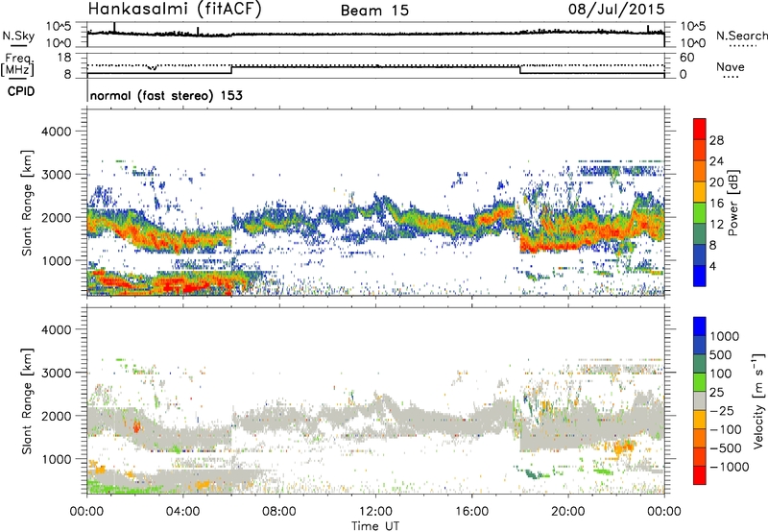Click the "Slant Range [km]" label of the velocity panel

pyautogui.click(x=27, y=401)
